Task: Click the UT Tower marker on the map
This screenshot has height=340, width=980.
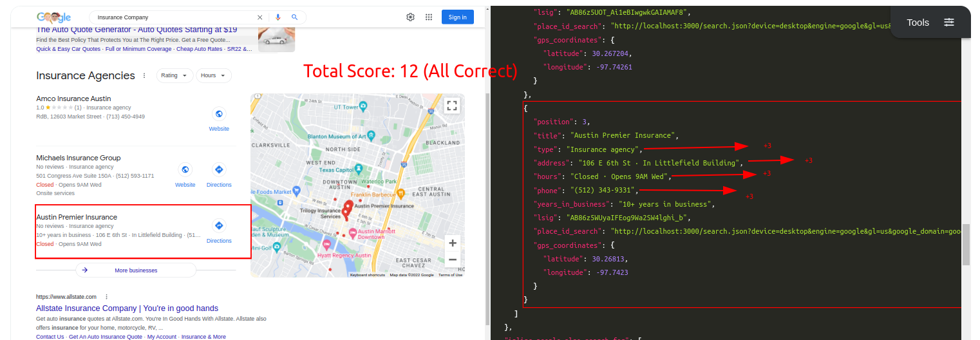Action: click(x=364, y=105)
